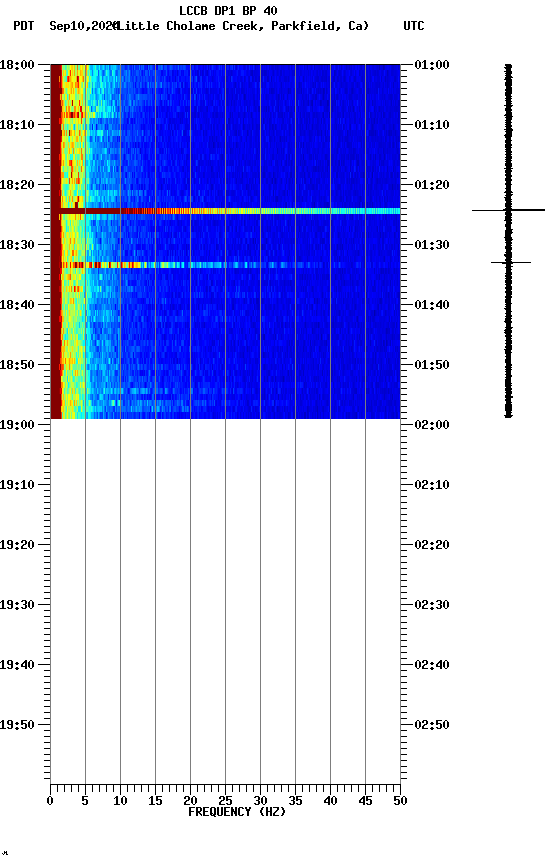Click the 01:30 UTC time label

click(432, 245)
